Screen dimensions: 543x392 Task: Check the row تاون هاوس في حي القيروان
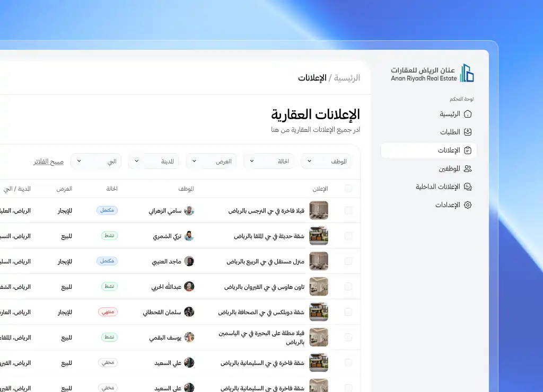coord(348,287)
